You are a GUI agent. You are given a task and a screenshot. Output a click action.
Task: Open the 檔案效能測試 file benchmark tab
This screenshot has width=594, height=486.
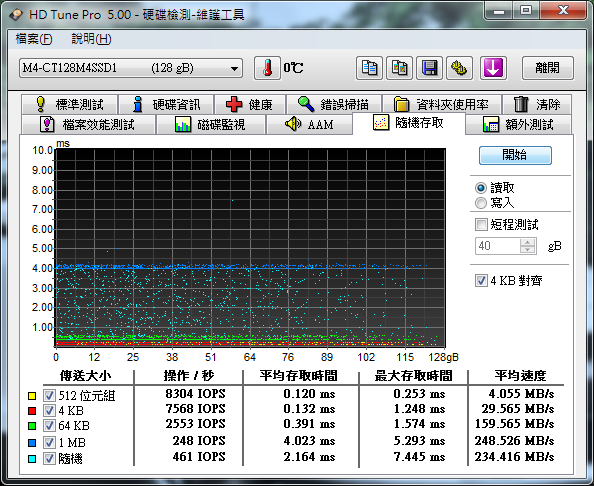88,124
